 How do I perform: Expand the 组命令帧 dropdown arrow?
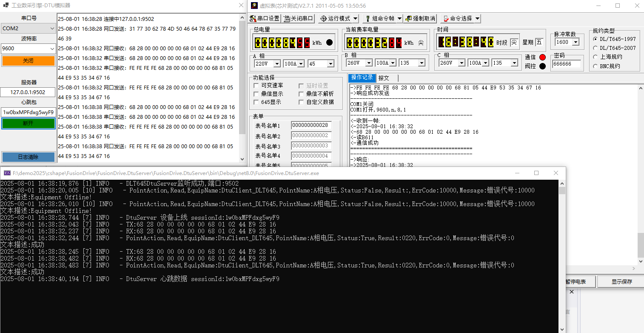pos(399,18)
